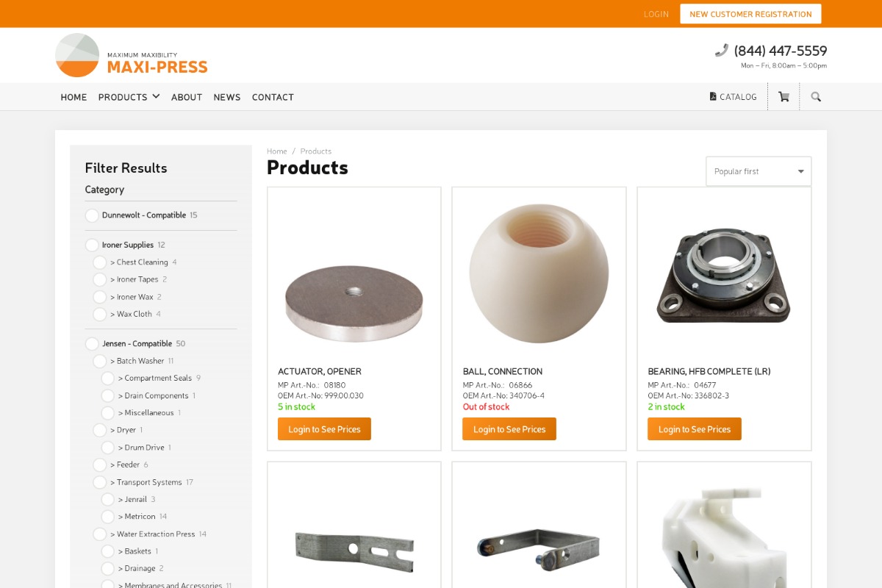Open the shopping cart icon

click(x=784, y=97)
